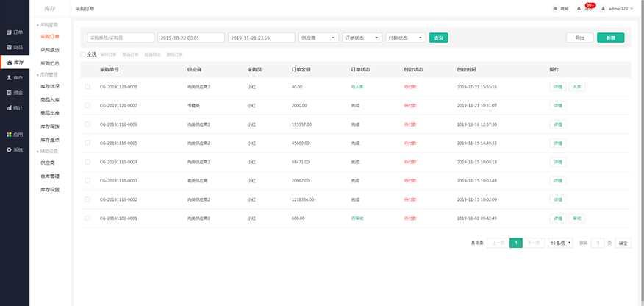This screenshot has width=644, height=306.
Task: Open the 统计 chart icon
Action: pos(15,108)
